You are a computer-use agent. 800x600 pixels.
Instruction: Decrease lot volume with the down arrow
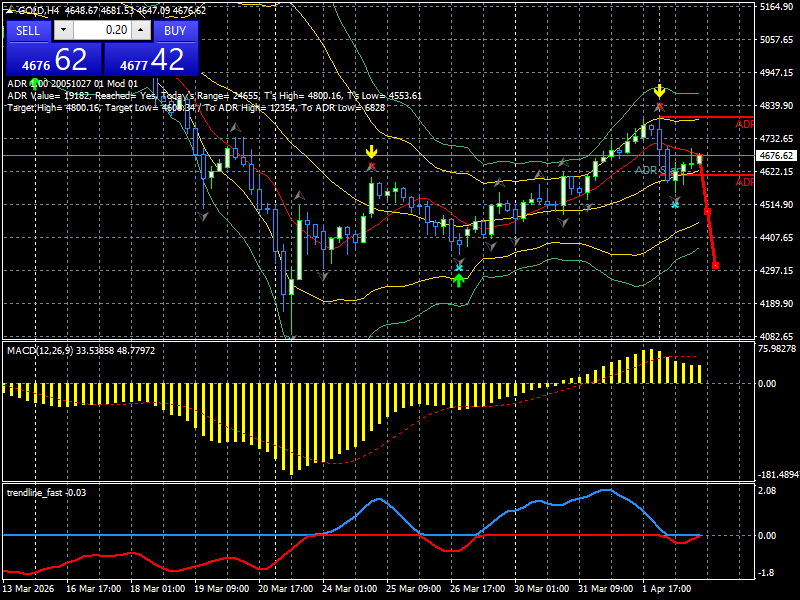click(x=63, y=30)
